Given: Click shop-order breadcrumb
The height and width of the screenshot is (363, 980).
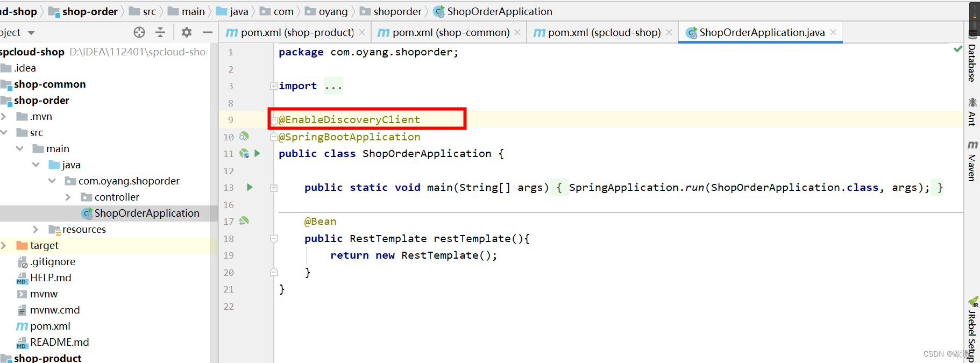Looking at the screenshot, I should (83, 11).
